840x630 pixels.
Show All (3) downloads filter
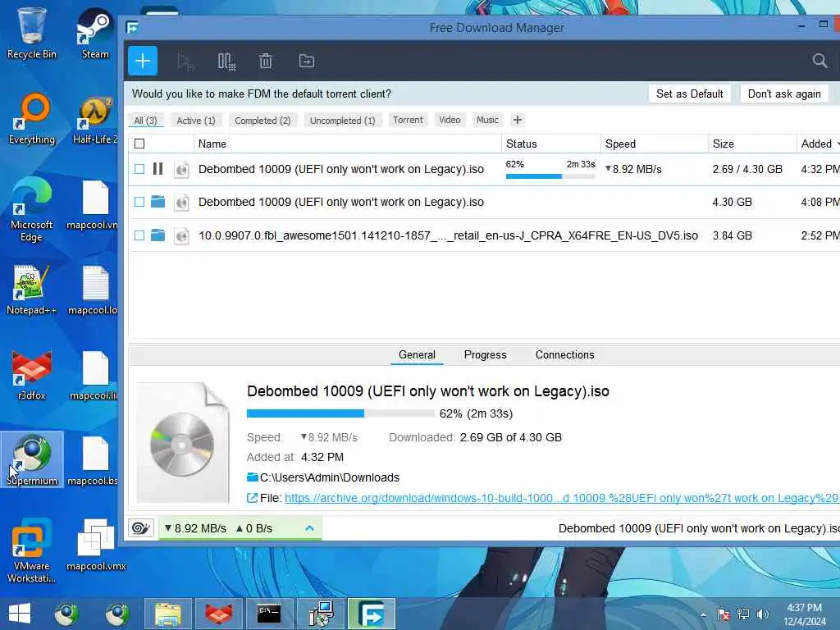pos(146,121)
